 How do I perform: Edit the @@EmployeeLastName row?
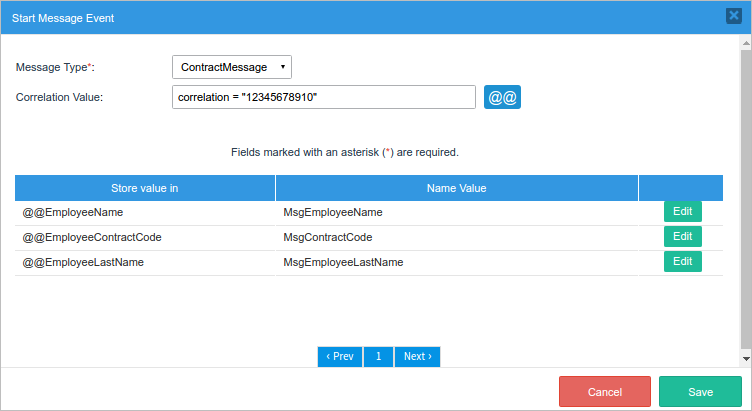[x=682, y=262]
